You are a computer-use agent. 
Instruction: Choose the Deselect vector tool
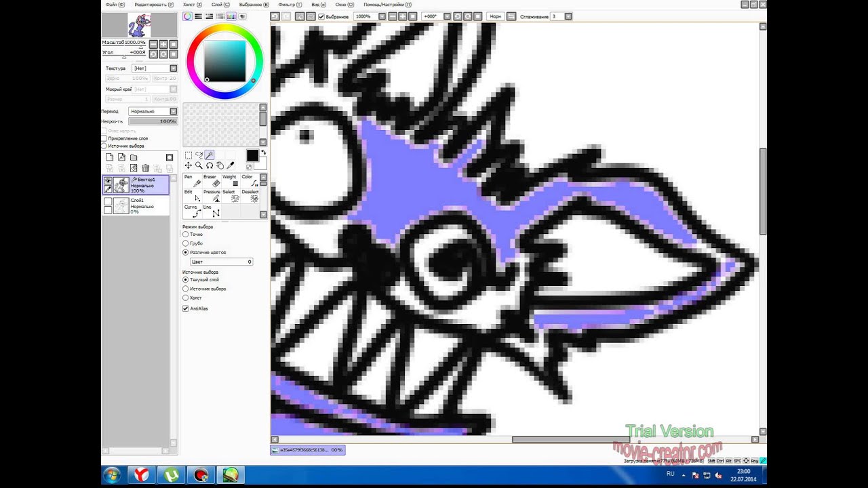(250, 196)
